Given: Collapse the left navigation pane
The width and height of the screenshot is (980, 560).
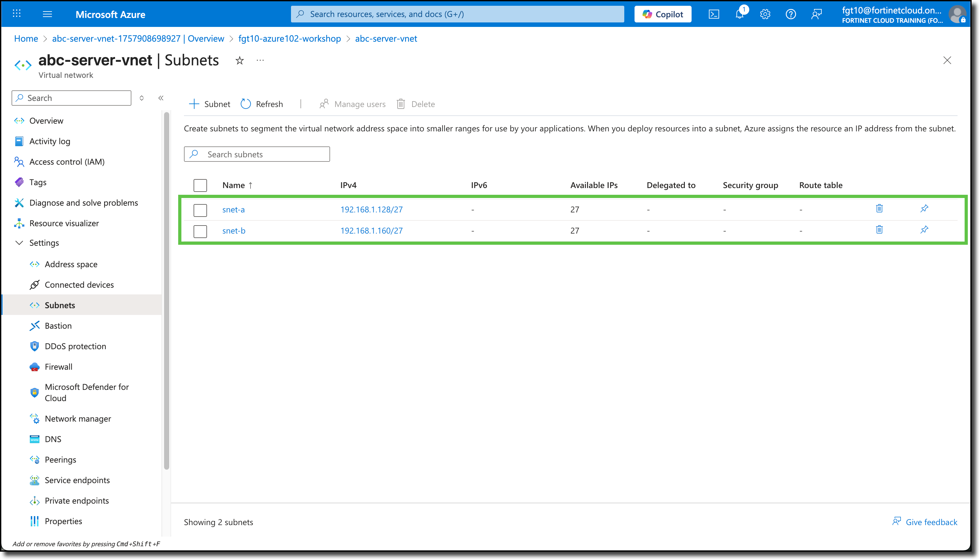Looking at the screenshot, I should 161,98.
